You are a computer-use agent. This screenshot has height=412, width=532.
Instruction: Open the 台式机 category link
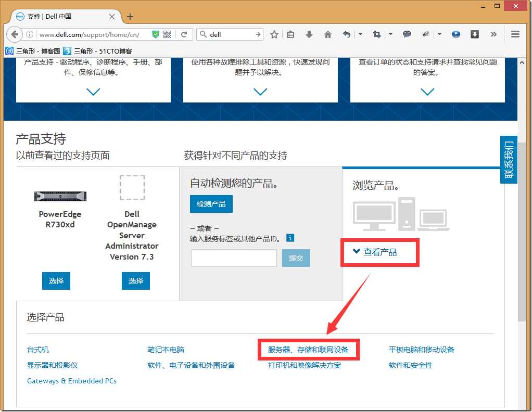[x=38, y=350]
